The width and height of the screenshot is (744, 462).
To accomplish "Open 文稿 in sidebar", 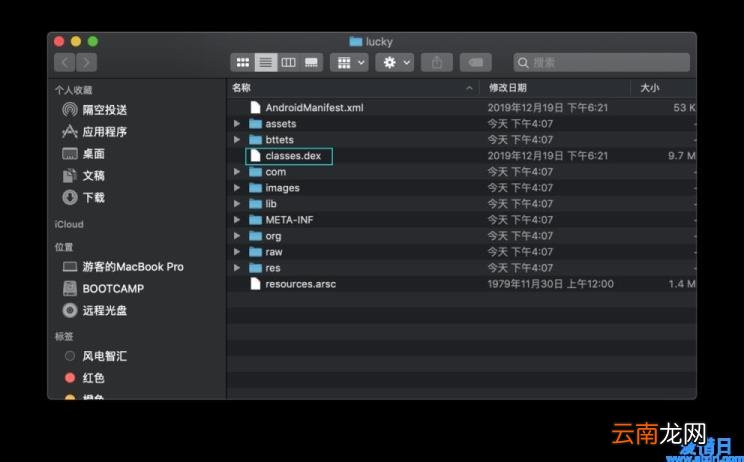I will [x=84, y=176].
